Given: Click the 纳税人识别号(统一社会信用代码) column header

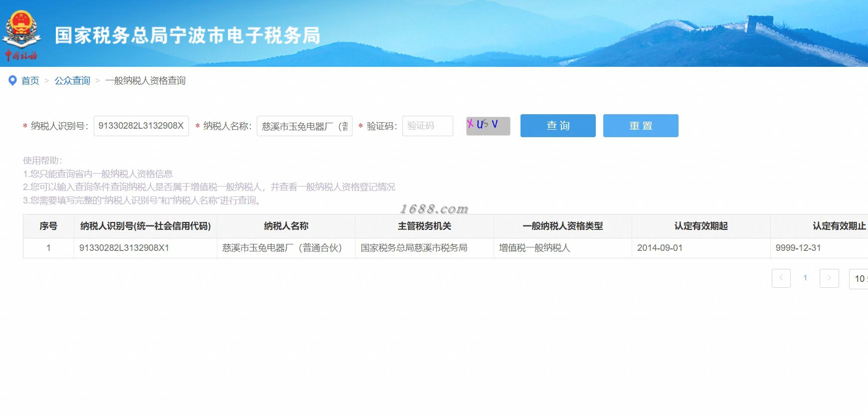Looking at the screenshot, I should click(x=146, y=226).
